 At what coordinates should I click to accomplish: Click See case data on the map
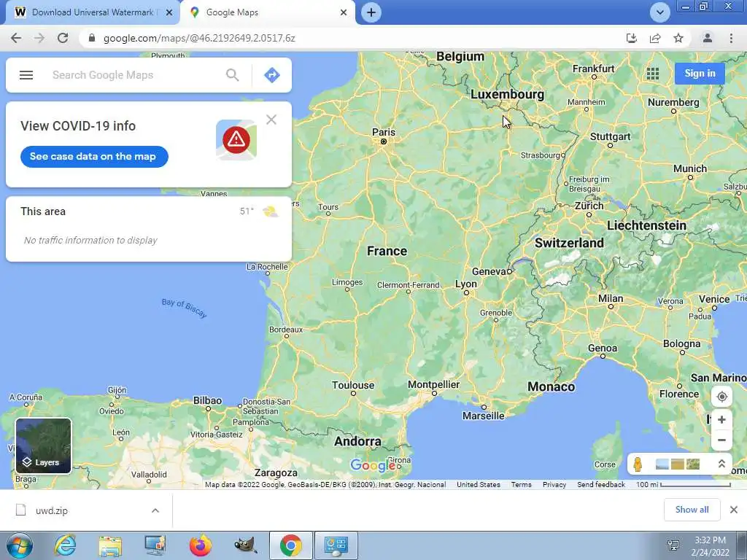point(94,157)
